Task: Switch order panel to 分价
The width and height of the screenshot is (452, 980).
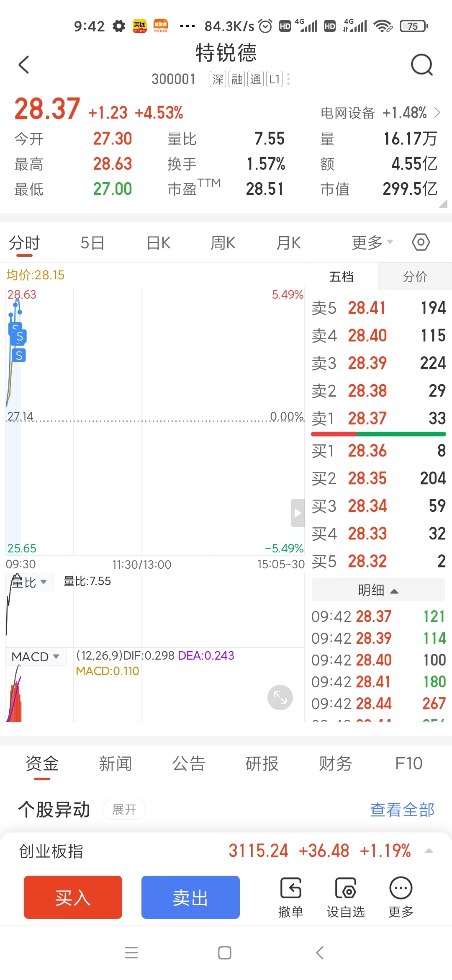Action: (x=415, y=276)
